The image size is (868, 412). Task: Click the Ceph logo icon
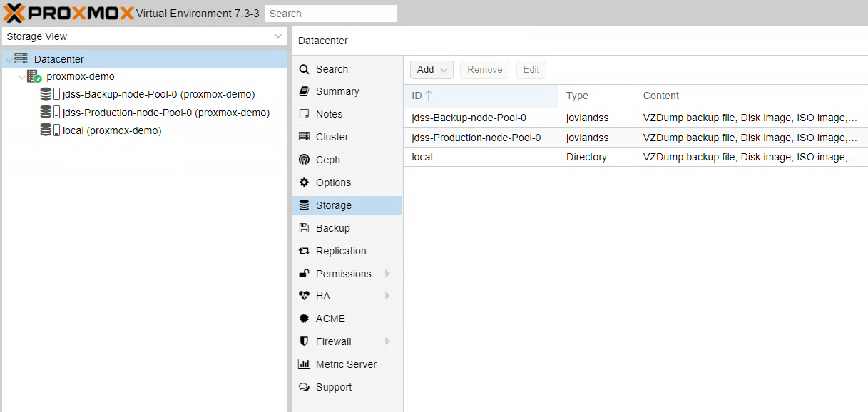click(304, 160)
